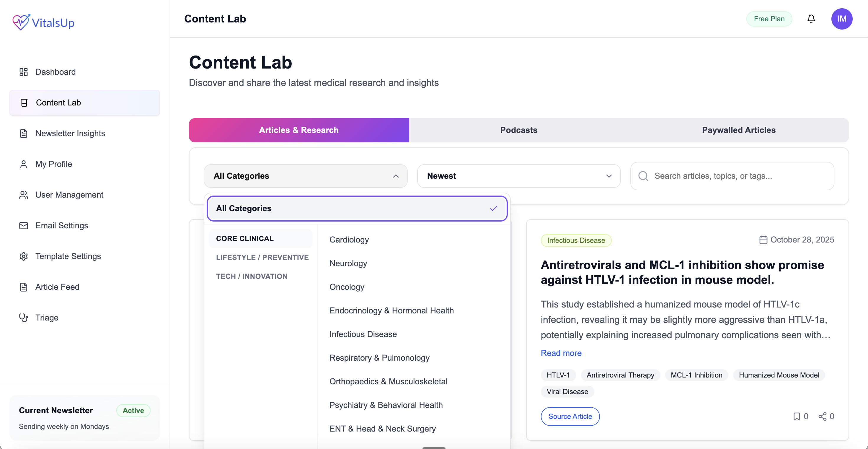Click inside the article search field
This screenshot has height=449, width=868.
click(x=708, y=176)
